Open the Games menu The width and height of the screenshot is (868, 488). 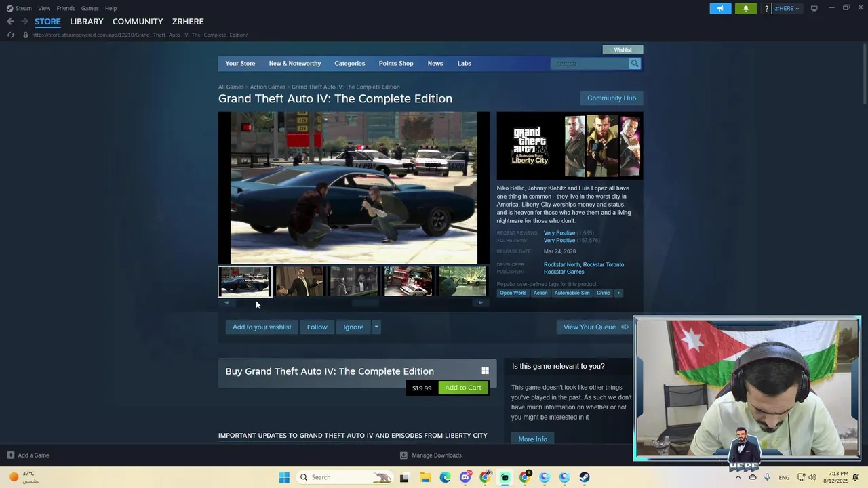(90, 8)
